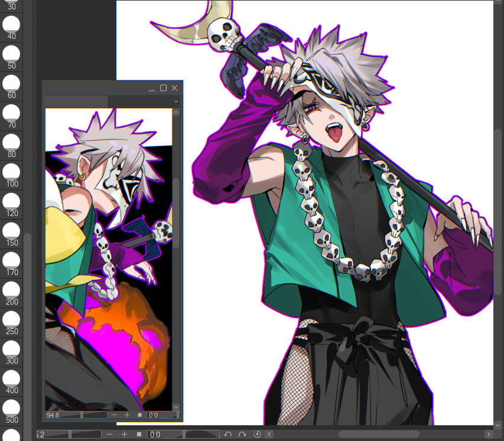Screen dimensions: 504x441
Task: Click main canvas vertical scrollbar thumb
Action: point(498,212)
